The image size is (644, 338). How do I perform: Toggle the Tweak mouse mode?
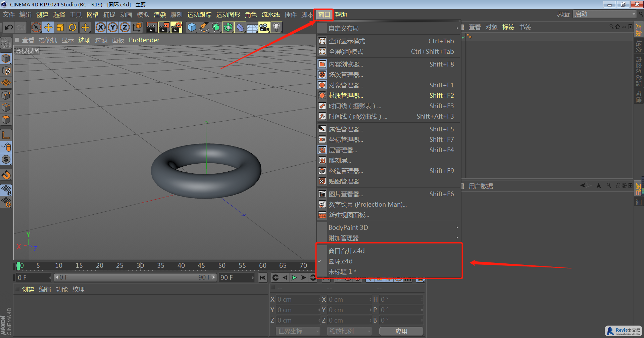pyautogui.click(x=6, y=147)
